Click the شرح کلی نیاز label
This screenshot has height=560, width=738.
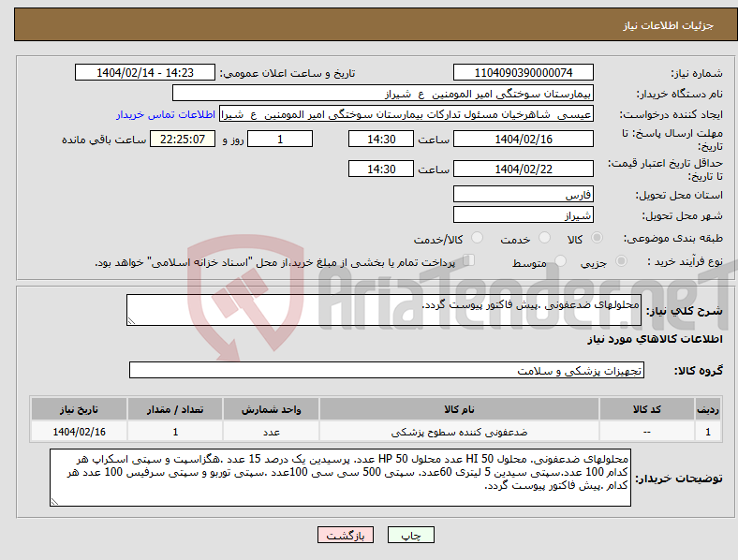[685, 311]
